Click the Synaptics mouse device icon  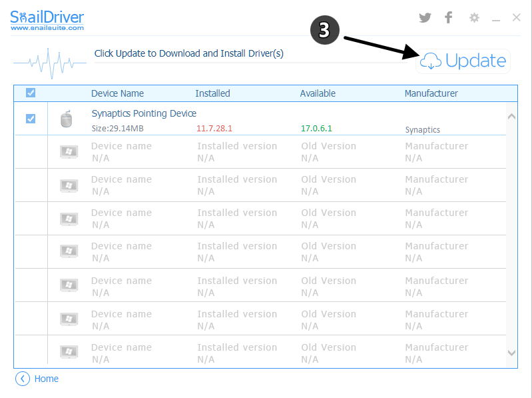[66, 119]
